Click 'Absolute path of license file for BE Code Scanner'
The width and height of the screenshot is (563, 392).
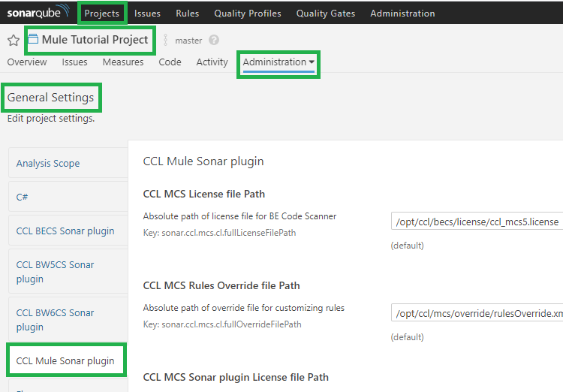tap(239, 216)
